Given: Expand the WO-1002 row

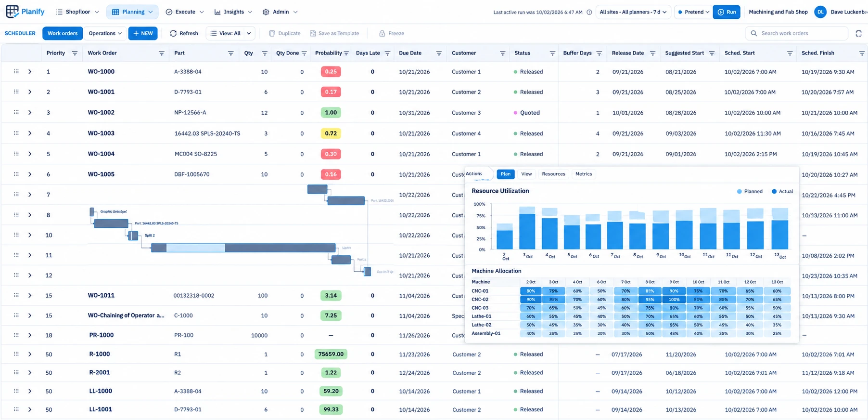Looking at the screenshot, I should [30, 112].
